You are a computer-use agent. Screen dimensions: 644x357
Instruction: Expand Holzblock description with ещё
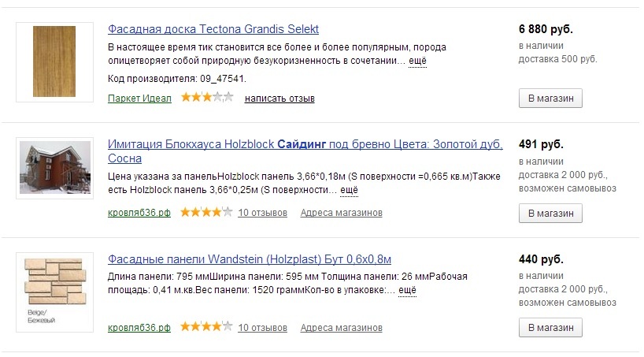click(x=349, y=190)
